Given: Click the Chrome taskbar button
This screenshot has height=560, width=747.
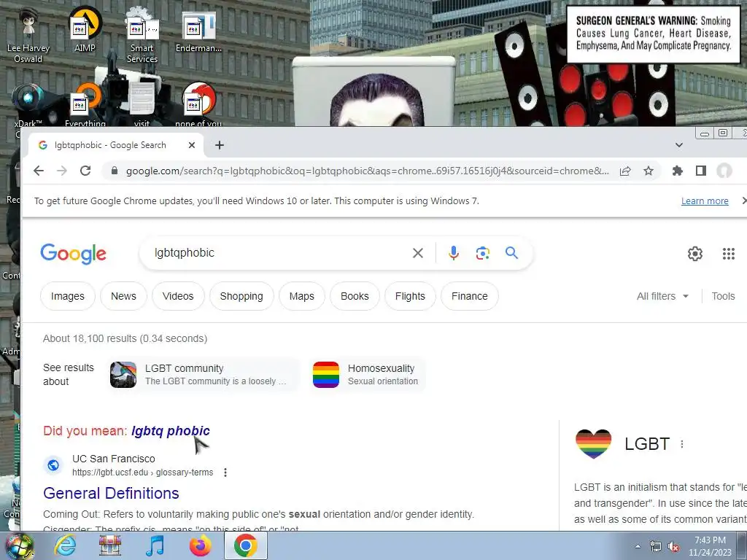Looking at the screenshot, I should click(246, 545).
